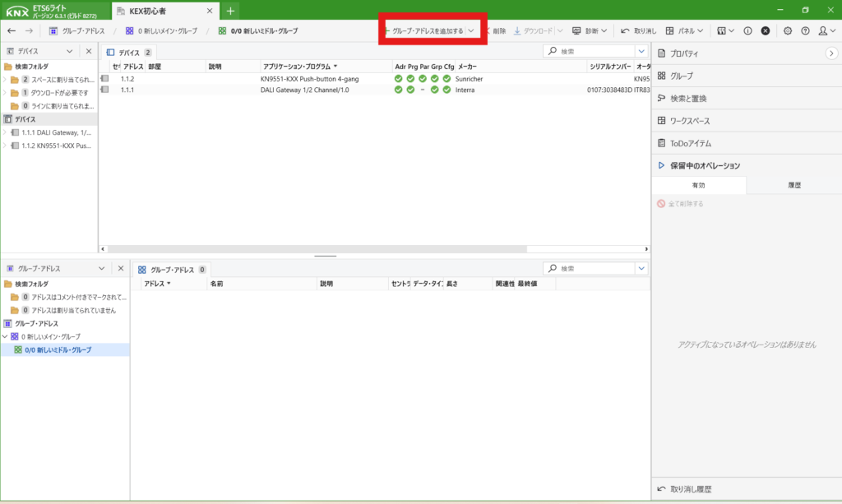Open the 診断 dropdown menu
Image resolution: width=842 pixels, height=504 pixels.
tap(590, 30)
